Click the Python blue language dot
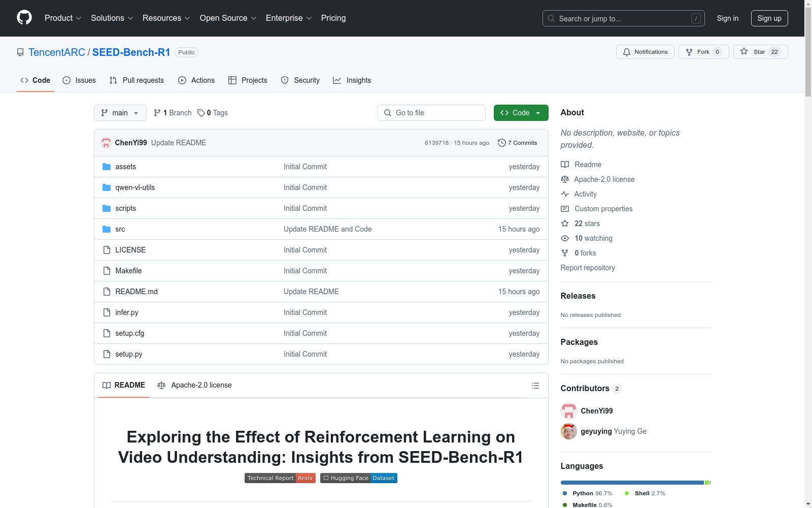 [x=565, y=493]
